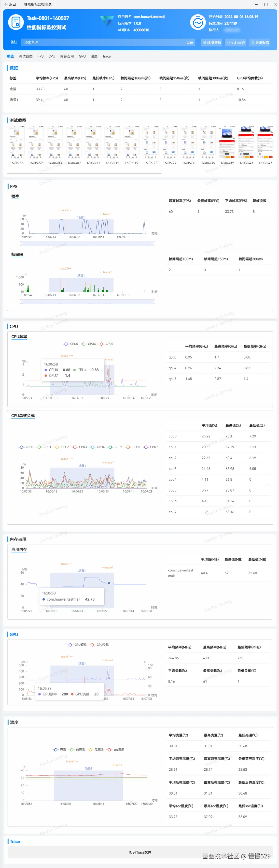The height and width of the screenshot is (868, 279).
Task: Toggle 壳温 series in temperature legend
Action: point(60,750)
